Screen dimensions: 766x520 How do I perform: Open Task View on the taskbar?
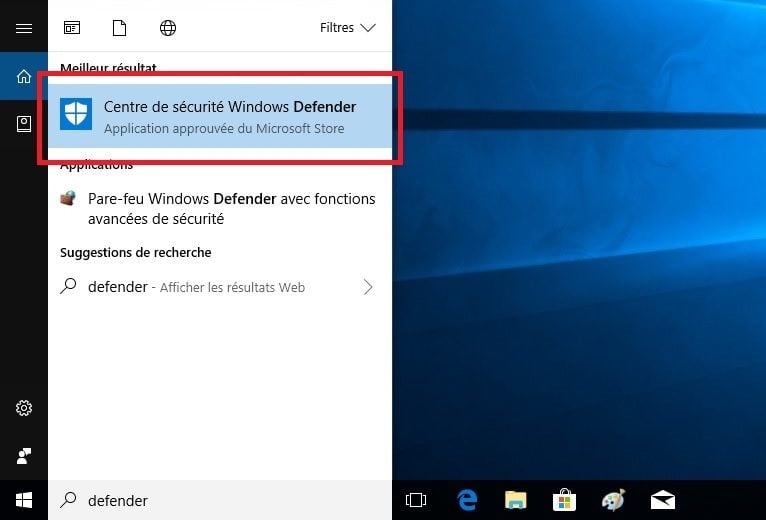[416, 500]
